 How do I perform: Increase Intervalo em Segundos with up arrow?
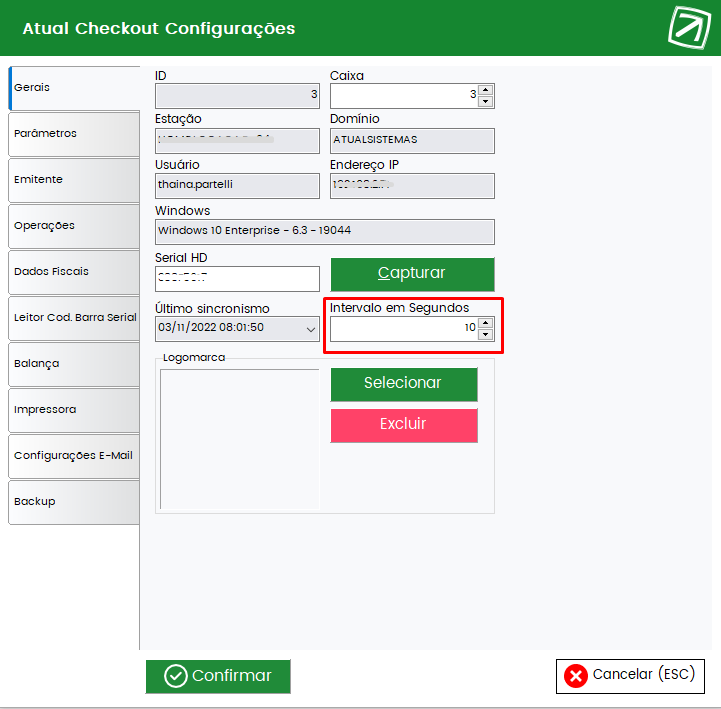pyautogui.click(x=486, y=323)
